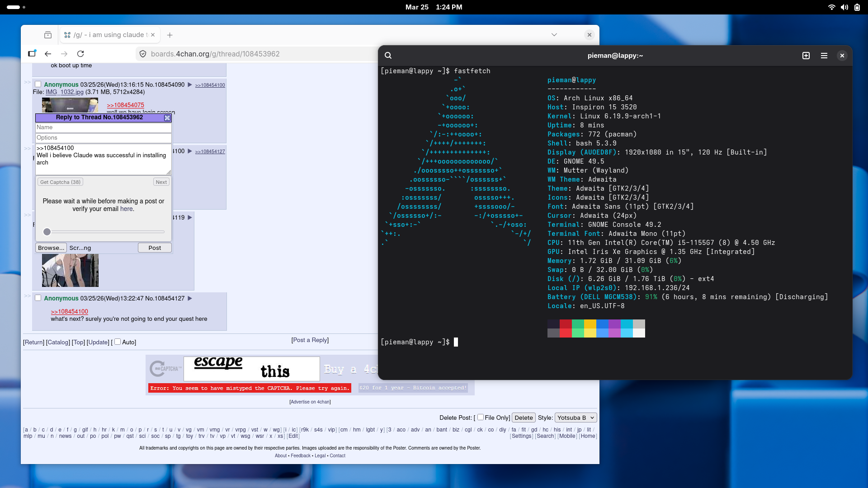Screen dimensions: 868x488
Task: Tick the checkbox on post No.108454127
Action: [x=38, y=298]
